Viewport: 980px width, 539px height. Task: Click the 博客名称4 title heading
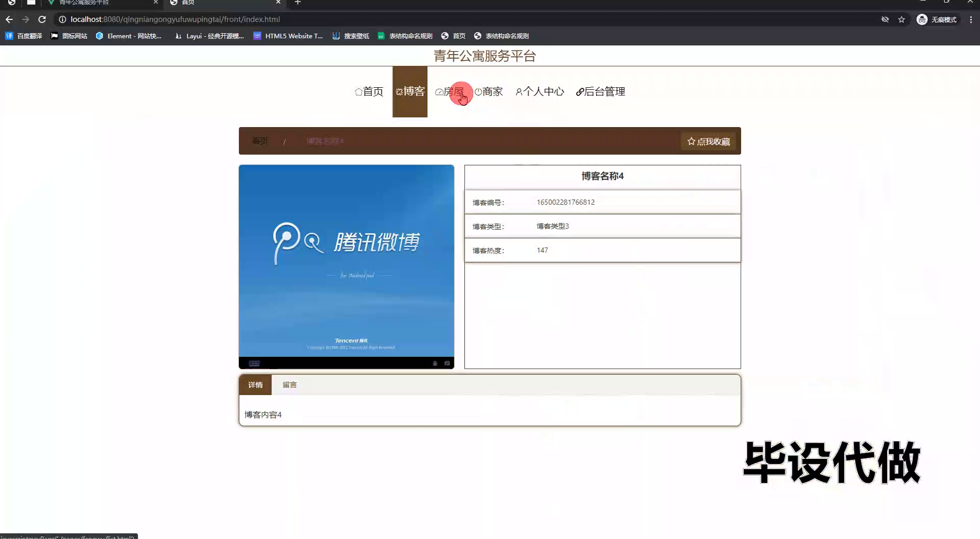point(602,176)
